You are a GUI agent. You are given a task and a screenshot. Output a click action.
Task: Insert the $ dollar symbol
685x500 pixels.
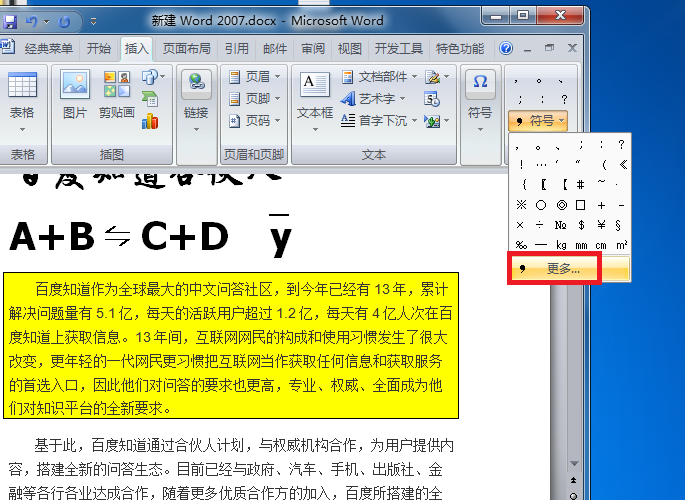[581, 225]
